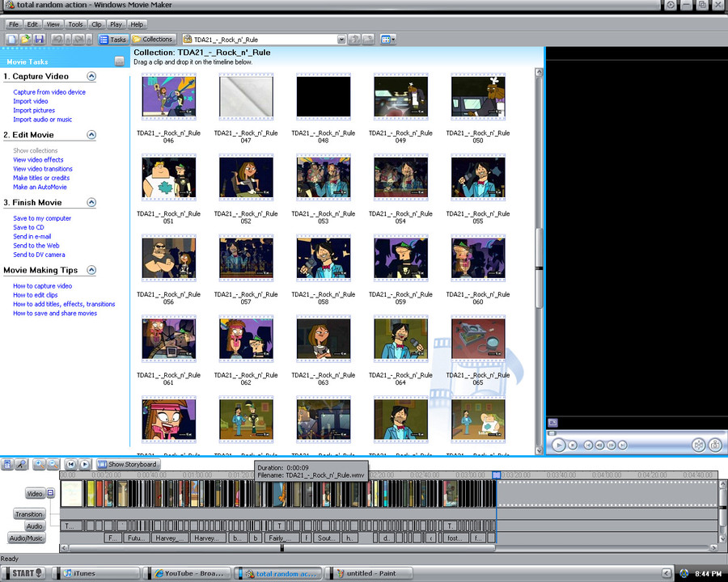Click the Rewind Timeline icon
Viewport: 728px width, 582px height.
[70, 464]
